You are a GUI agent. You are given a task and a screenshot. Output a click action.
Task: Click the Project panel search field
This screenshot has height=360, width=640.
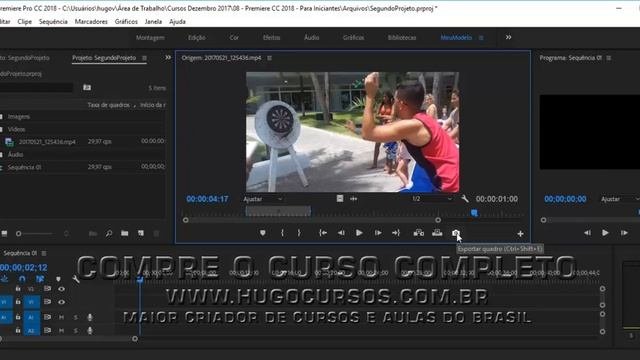tap(37, 87)
